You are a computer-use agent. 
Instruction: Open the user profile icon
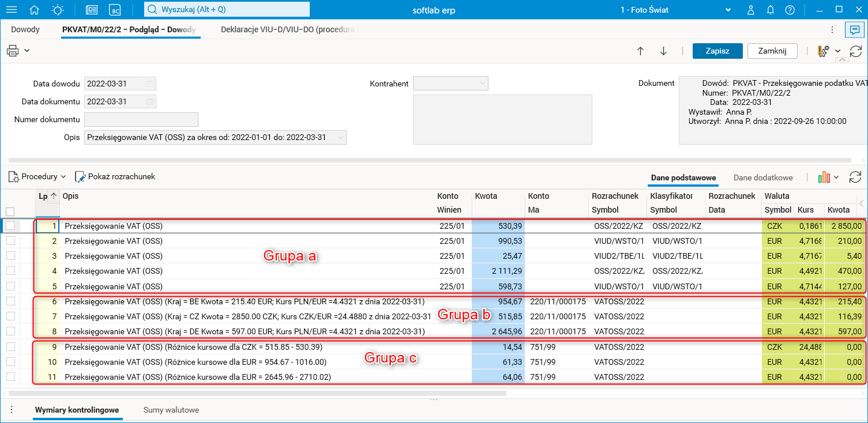[750, 10]
